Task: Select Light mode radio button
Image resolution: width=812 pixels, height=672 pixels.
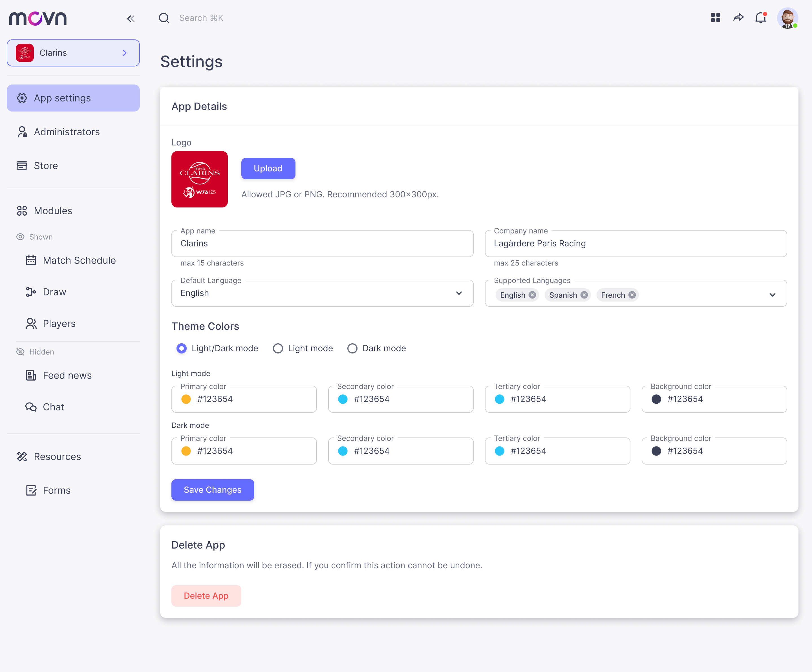Action: [278, 348]
